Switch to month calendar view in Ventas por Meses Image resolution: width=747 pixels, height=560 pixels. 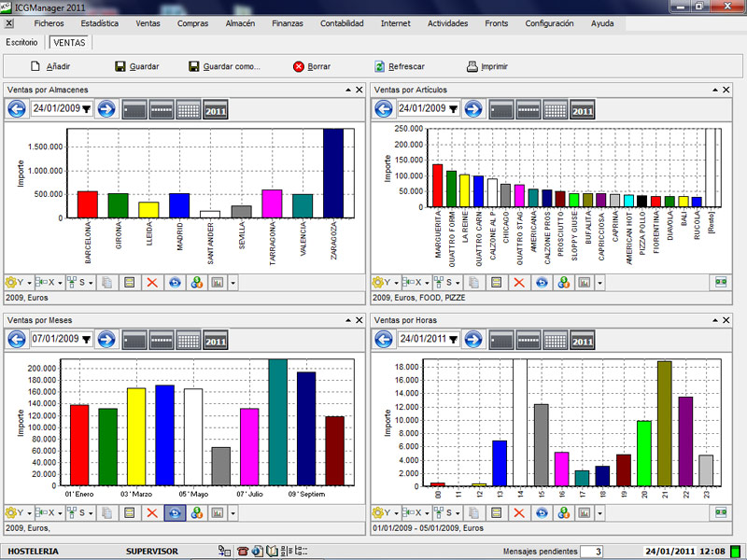190,340
